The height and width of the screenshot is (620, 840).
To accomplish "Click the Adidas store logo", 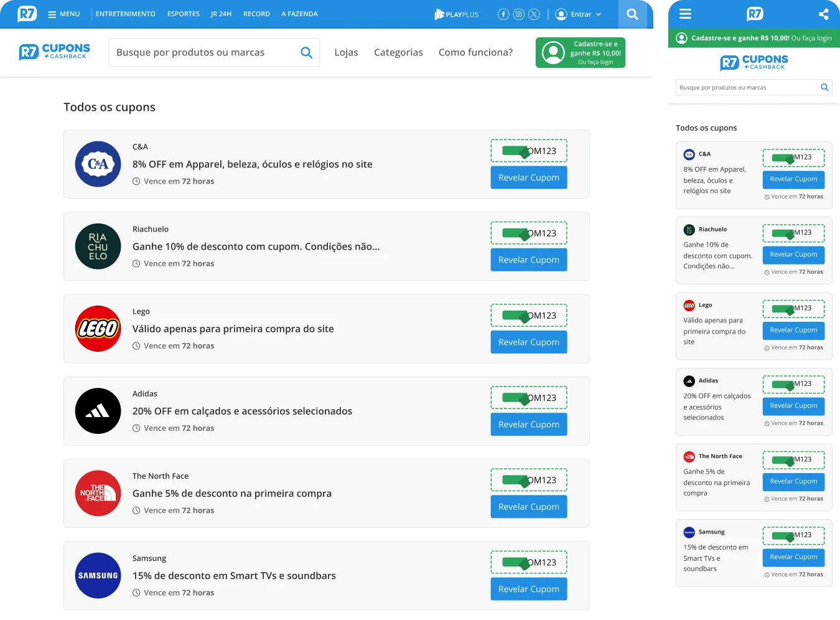I will 98,411.
